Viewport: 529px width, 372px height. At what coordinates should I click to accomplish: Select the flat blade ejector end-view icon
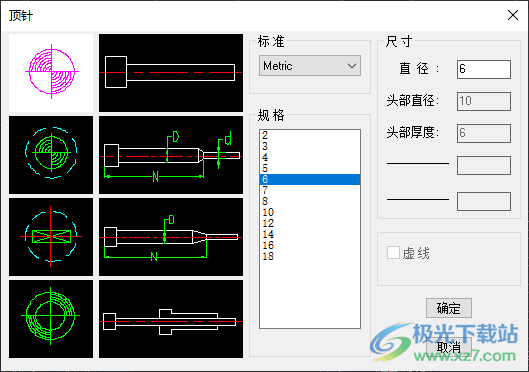click(51, 237)
